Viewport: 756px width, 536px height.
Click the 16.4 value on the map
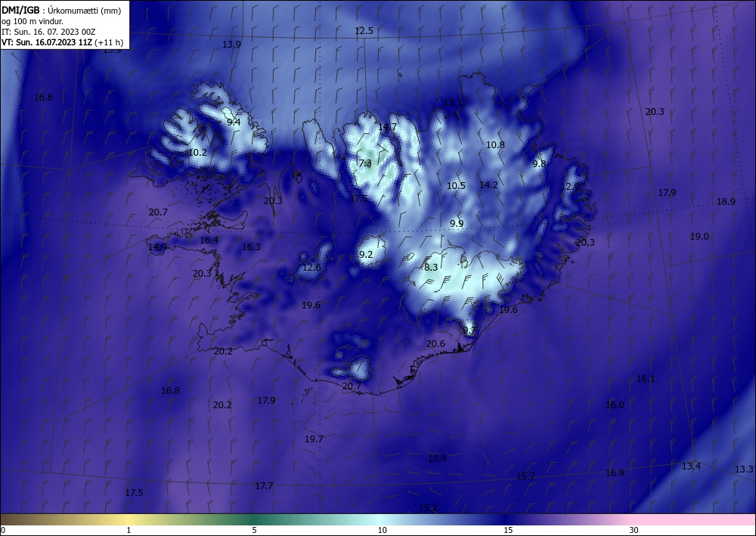209,240
